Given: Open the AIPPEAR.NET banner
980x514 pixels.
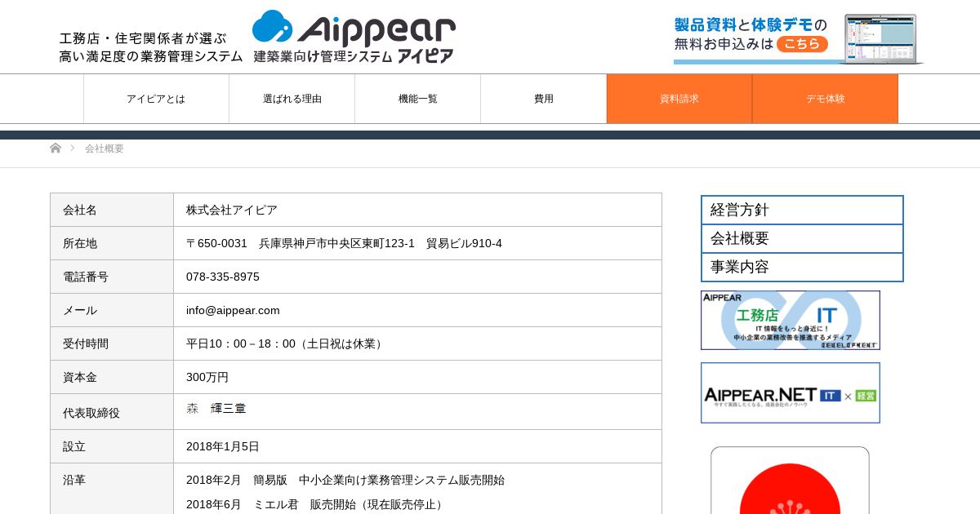Looking at the screenshot, I should 791,392.
